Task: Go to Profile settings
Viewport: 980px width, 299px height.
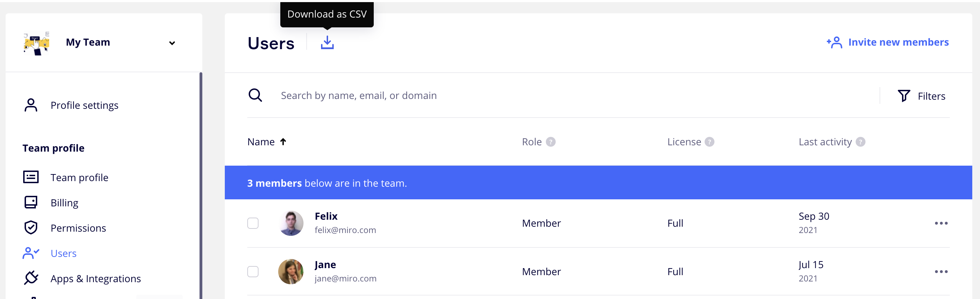Action: point(84,105)
